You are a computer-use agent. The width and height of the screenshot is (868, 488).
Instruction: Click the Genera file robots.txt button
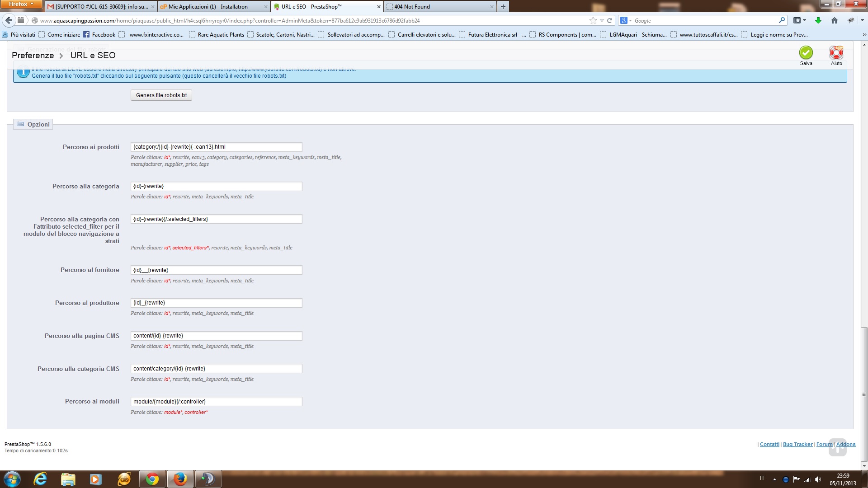[x=161, y=95]
